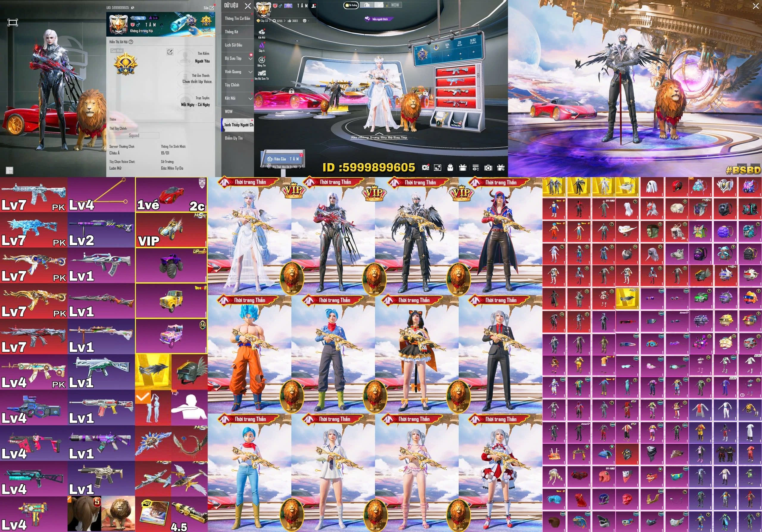Copy the UID using the copy icon

pyautogui.click(x=133, y=7)
